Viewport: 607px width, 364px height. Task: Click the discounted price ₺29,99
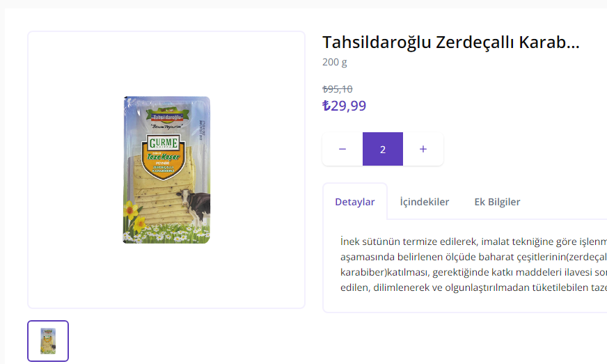[344, 106]
